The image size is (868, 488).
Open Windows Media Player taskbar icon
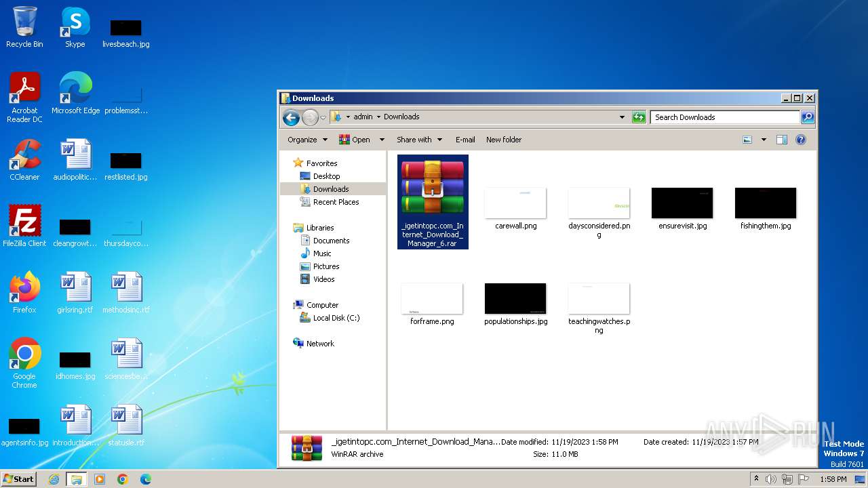pos(100,479)
